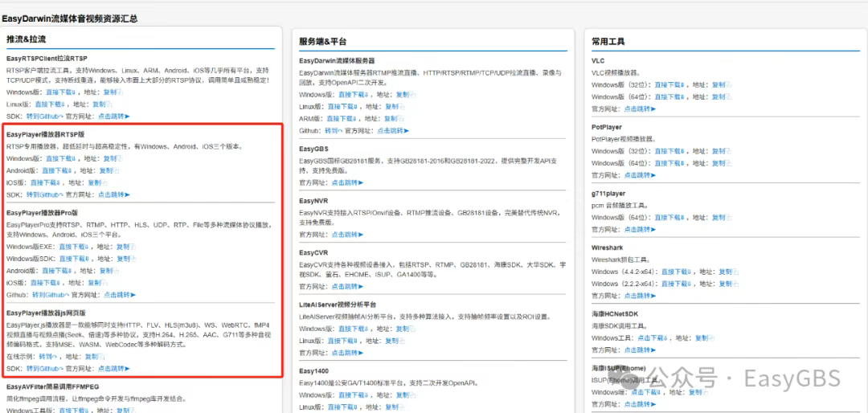The height and width of the screenshot is (413, 868).
Task: Open 转到Github for the EasyPlayer RTSP版 SDK
Action: click(45, 195)
